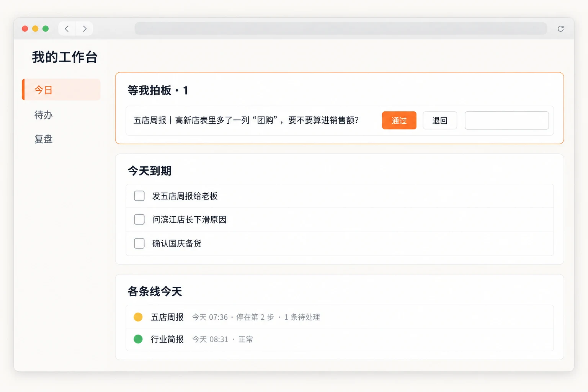Reject the request with 退回 button
This screenshot has height=392, width=588.
tap(440, 121)
